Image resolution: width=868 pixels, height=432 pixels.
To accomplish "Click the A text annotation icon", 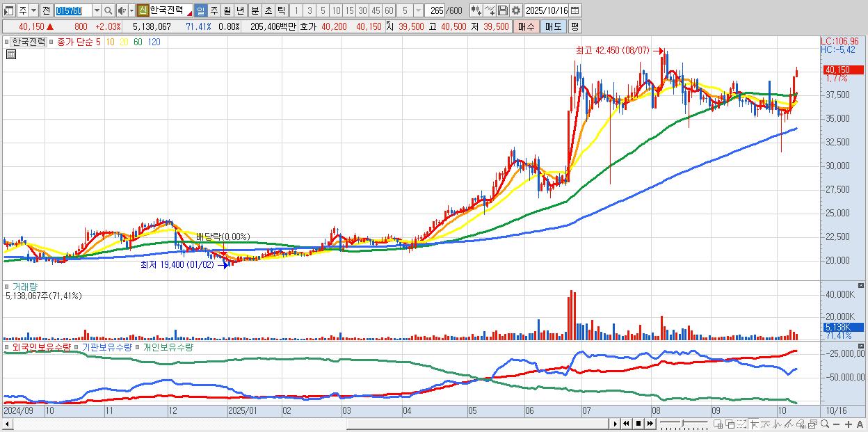I will point(860,424).
